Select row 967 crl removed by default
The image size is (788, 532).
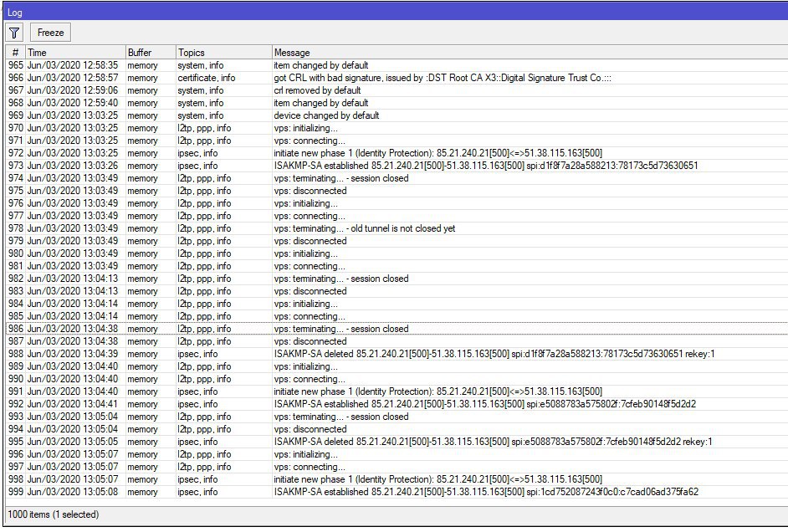coord(397,90)
